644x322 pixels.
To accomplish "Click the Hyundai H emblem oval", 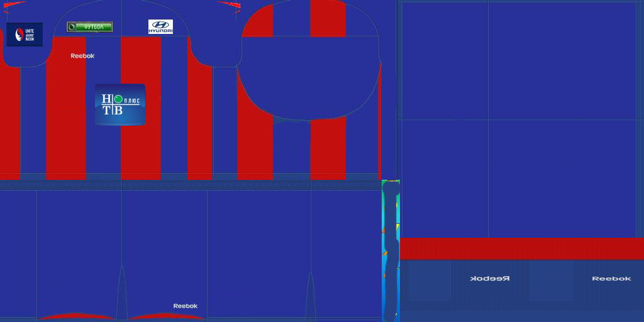I will pos(160,24).
